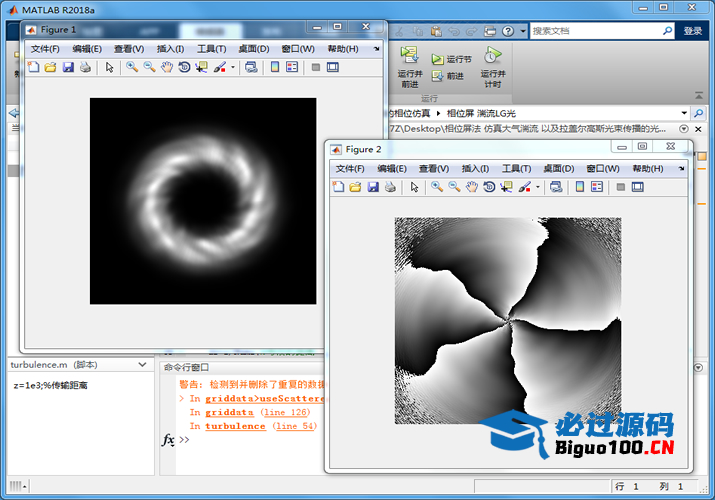Click the Save icon in Figure 1 toolbar
The height and width of the screenshot is (500, 715).
68,67
